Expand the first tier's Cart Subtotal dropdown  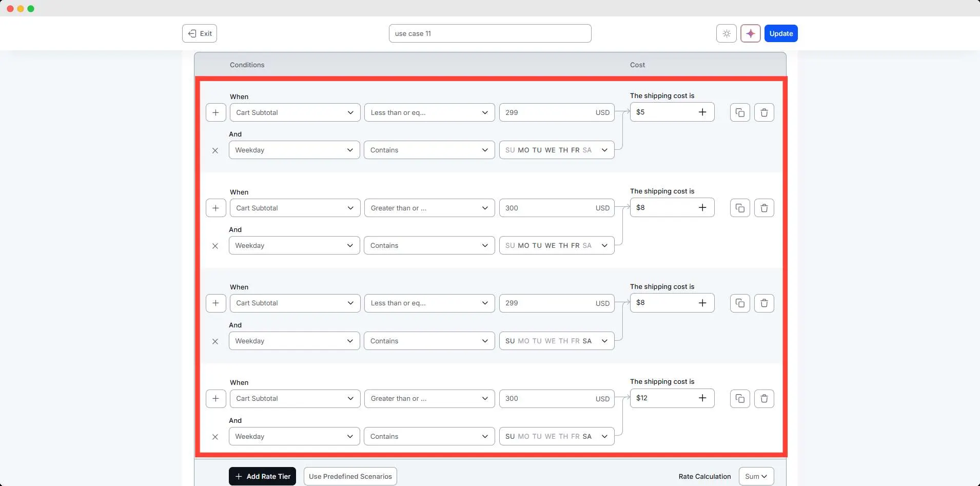[x=295, y=112]
